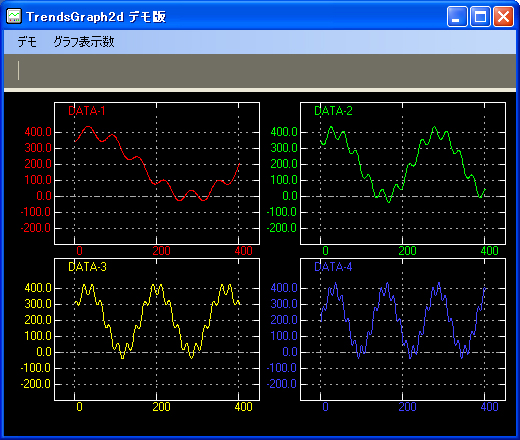This screenshot has width=520, height=440.
Task: Click the TrendsGraph2d app icon in title bar
Action: click(14, 16)
